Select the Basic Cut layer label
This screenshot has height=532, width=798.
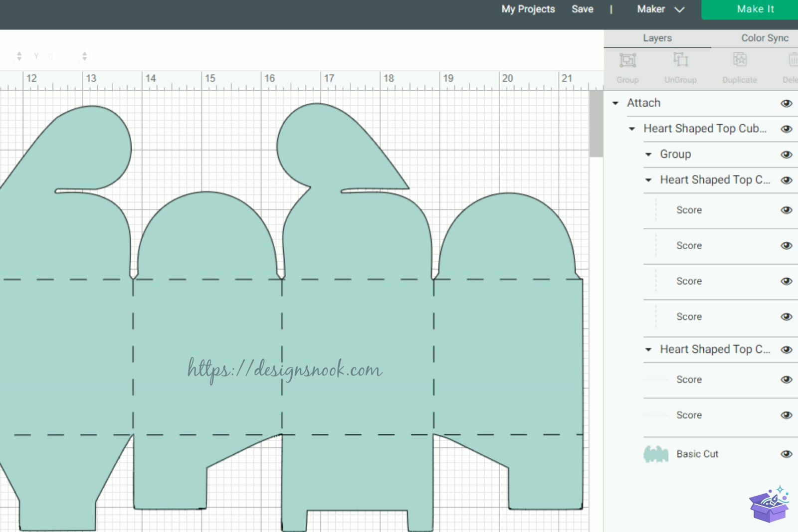pyautogui.click(x=697, y=454)
